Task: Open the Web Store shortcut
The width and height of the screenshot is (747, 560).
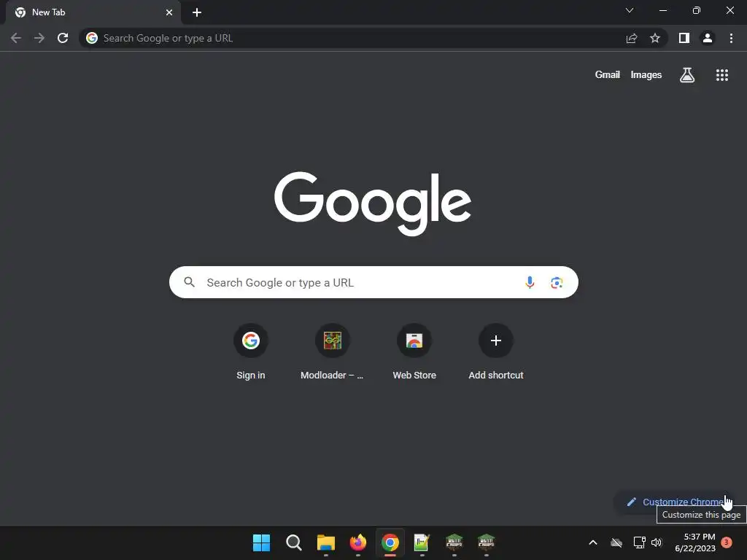Action: [414, 351]
